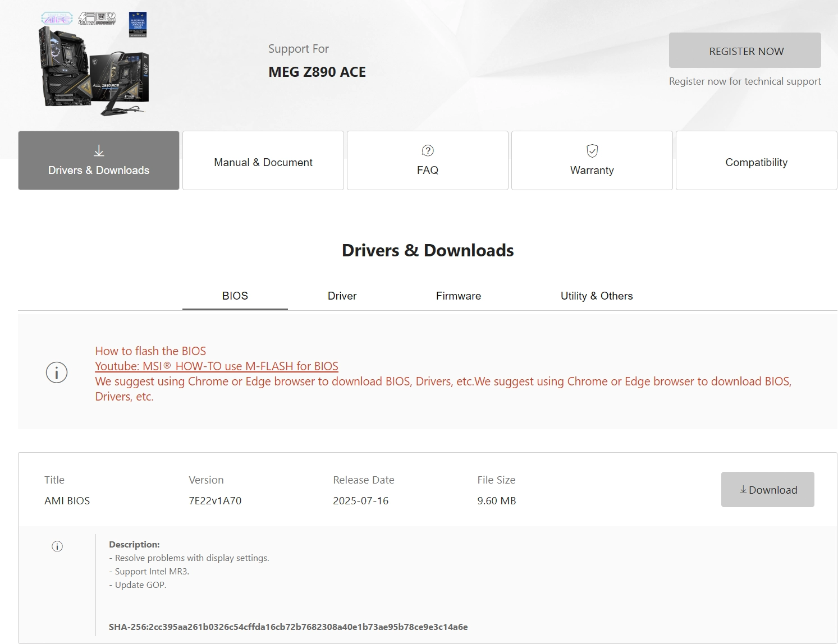Image resolution: width=838 pixels, height=644 pixels.
Task: Click the download icon on Drivers & Downloads
Action: 98,150
